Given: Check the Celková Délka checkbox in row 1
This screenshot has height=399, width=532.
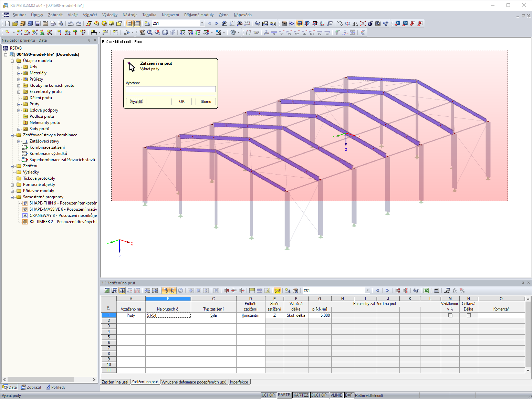Looking at the screenshot, I should [469, 315].
